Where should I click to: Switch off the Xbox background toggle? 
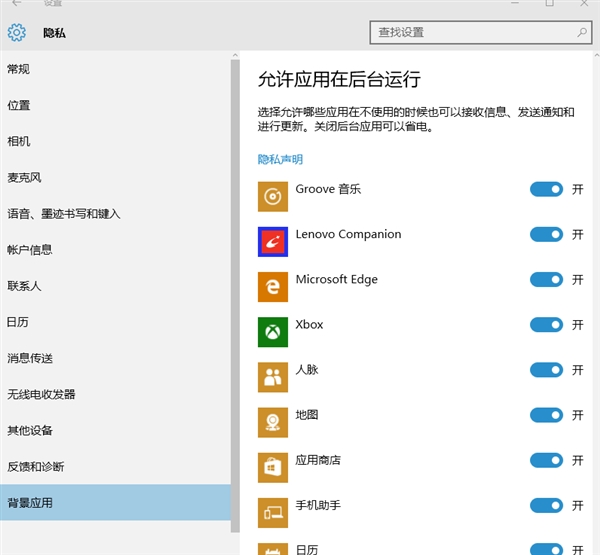click(546, 324)
